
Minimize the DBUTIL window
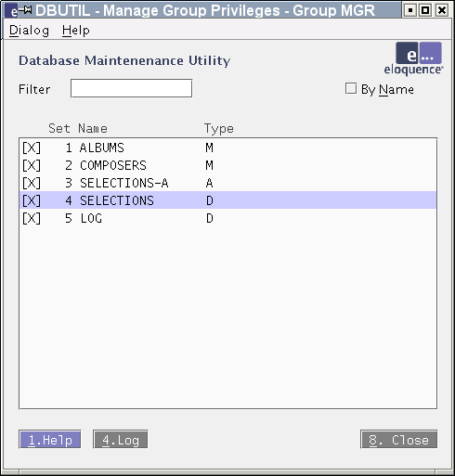coord(410,10)
